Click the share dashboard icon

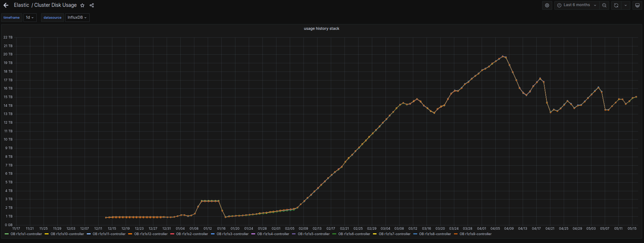click(x=92, y=5)
